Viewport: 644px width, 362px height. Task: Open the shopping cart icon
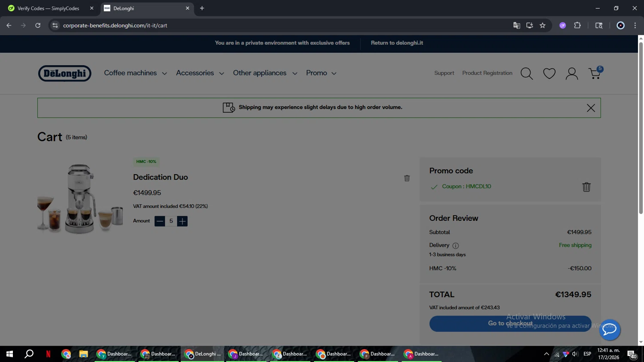coord(595,73)
